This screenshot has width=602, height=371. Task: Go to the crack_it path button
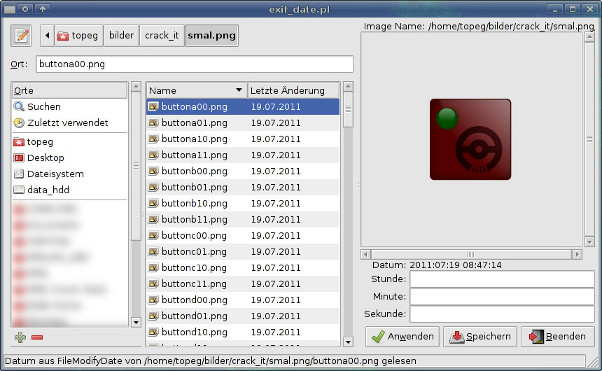(x=162, y=36)
